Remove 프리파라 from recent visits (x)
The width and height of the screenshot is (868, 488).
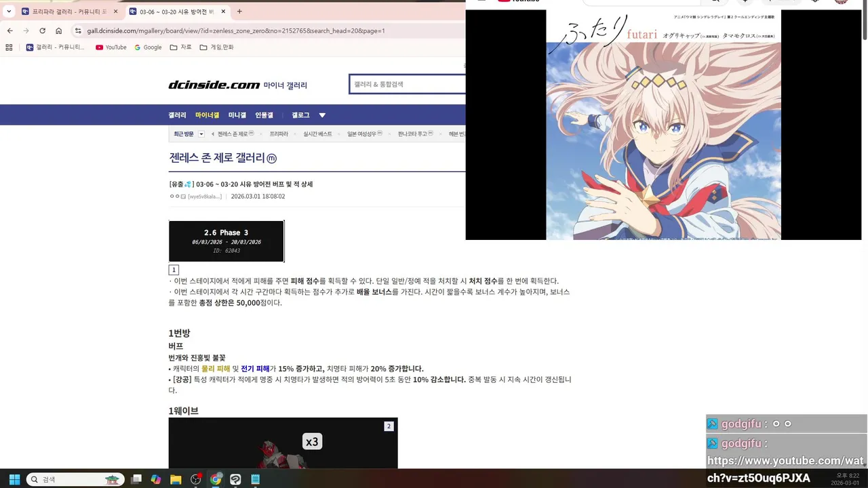coord(296,134)
